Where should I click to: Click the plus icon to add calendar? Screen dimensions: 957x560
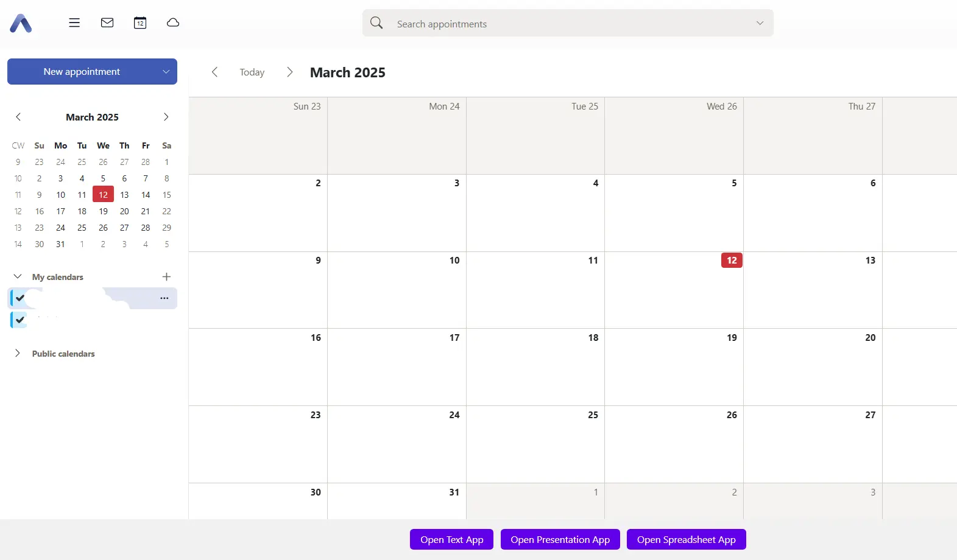pyautogui.click(x=166, y=277)
